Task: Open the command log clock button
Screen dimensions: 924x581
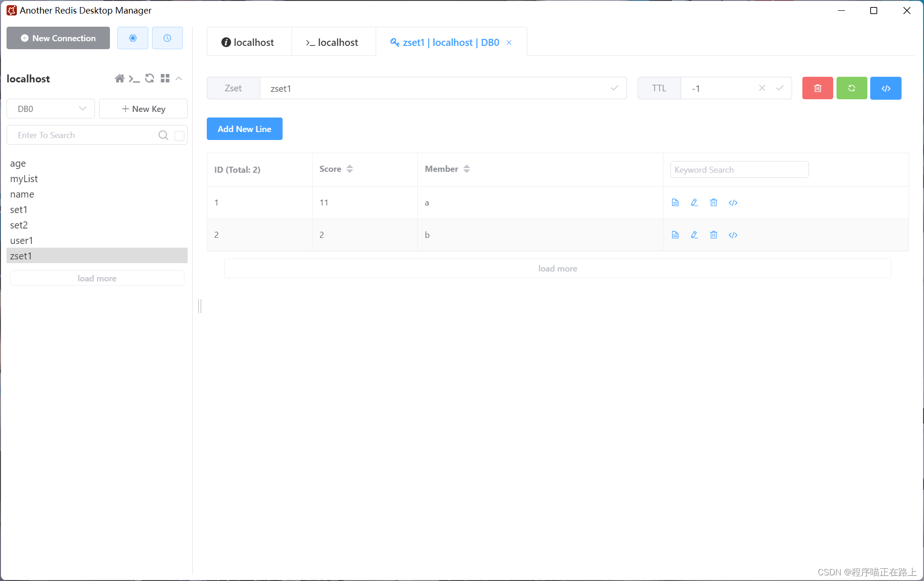Action: pos(167,38)
